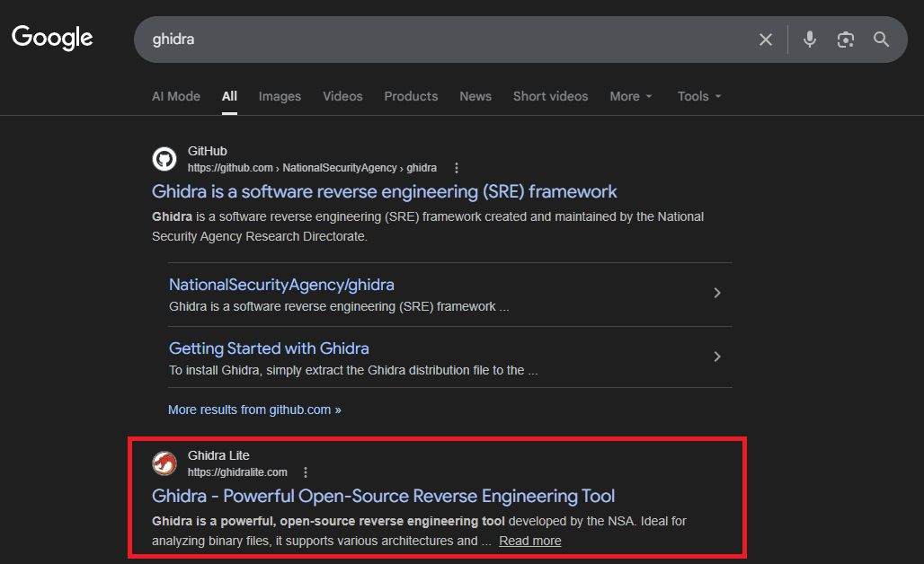Open the Getting Started with Ghidra chevron
Screen dimensions: 924x564
click(717, 357)
